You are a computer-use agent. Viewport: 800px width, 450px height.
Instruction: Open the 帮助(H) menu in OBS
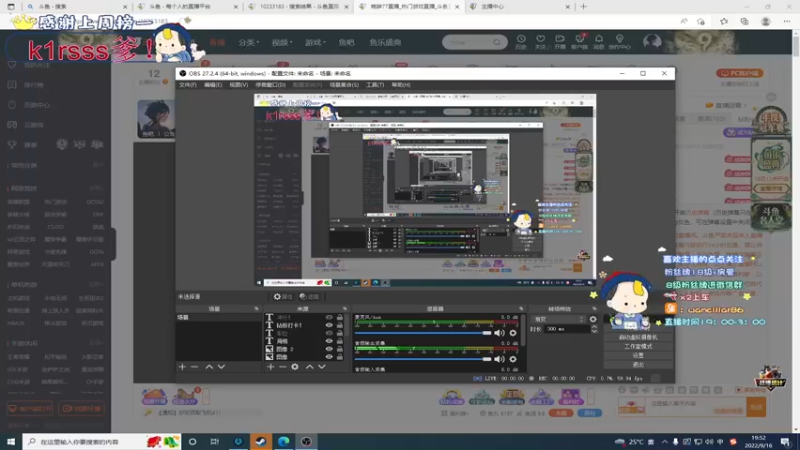(401, 85)
